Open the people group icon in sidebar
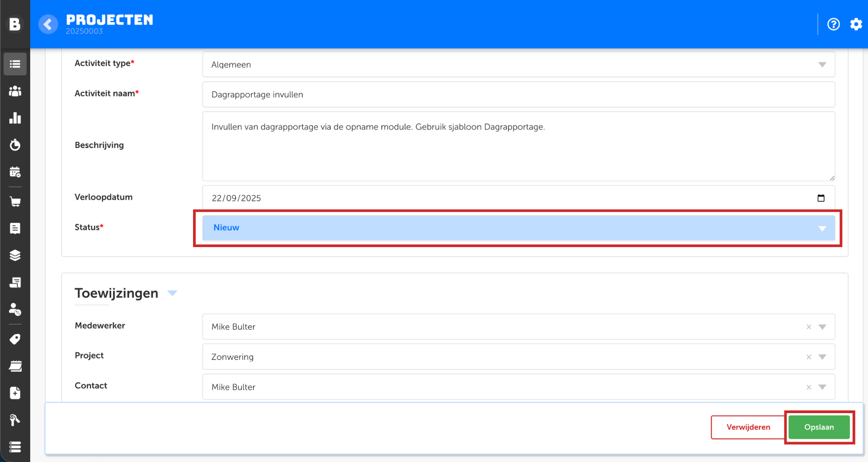The width and height of the screenshot is (868, 462). click(15, 91)
